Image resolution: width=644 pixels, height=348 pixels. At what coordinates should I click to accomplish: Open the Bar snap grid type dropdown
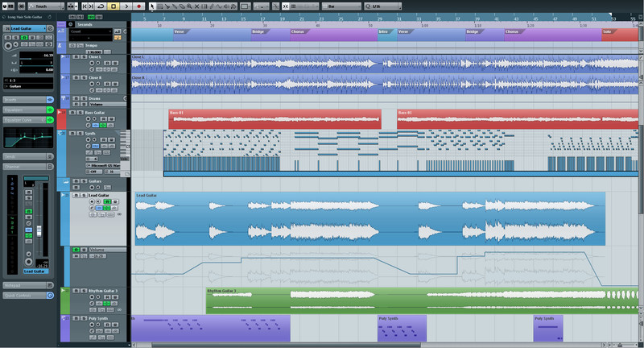pyautogui.click(x=340, y=6)
